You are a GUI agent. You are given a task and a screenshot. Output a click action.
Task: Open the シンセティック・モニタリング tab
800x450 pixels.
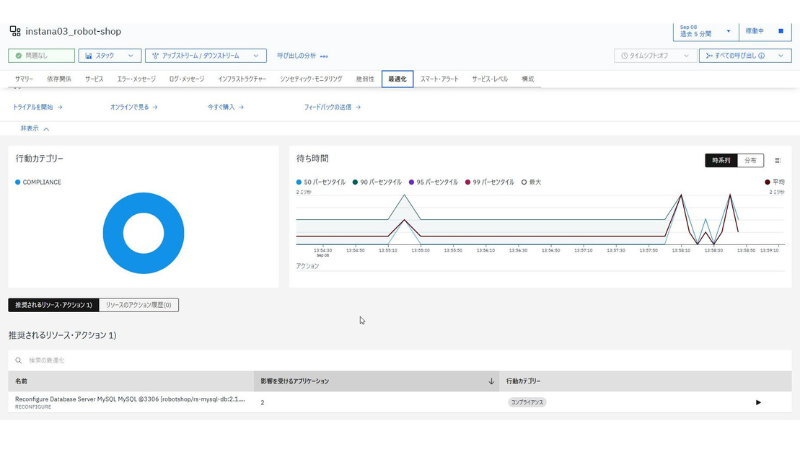coord(311,79)
